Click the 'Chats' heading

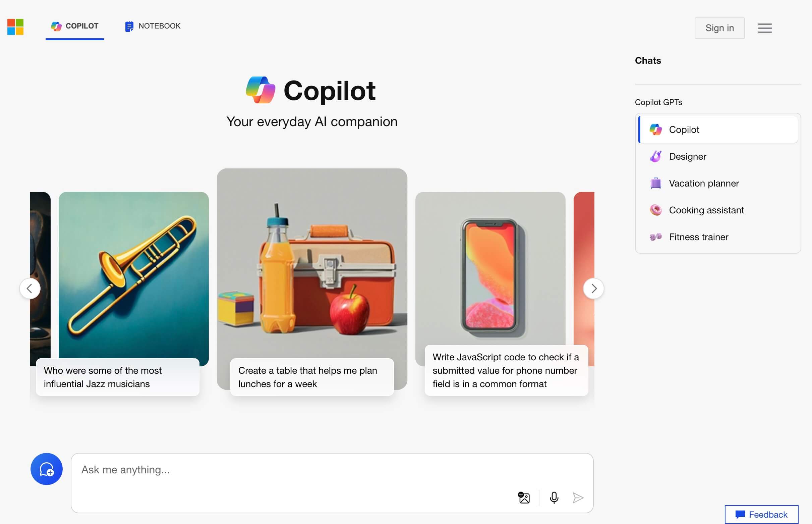point(648,61)
